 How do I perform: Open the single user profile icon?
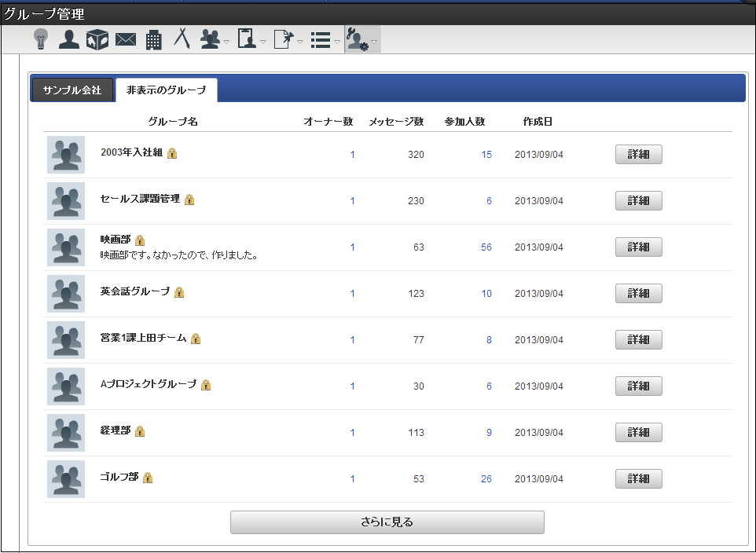point(69,39)
